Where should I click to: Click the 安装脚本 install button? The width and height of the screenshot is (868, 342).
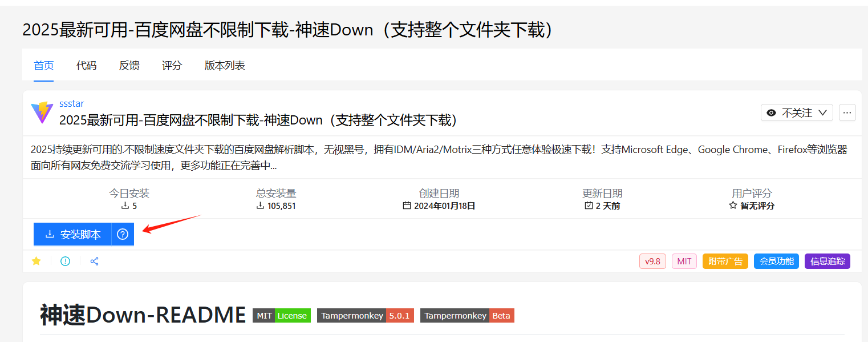72,234
